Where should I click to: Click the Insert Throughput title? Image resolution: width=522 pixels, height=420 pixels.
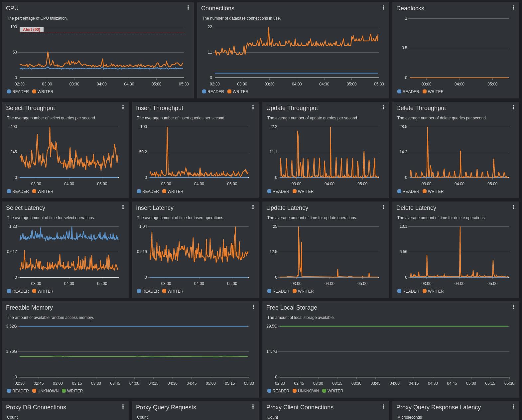pos(160,108)
